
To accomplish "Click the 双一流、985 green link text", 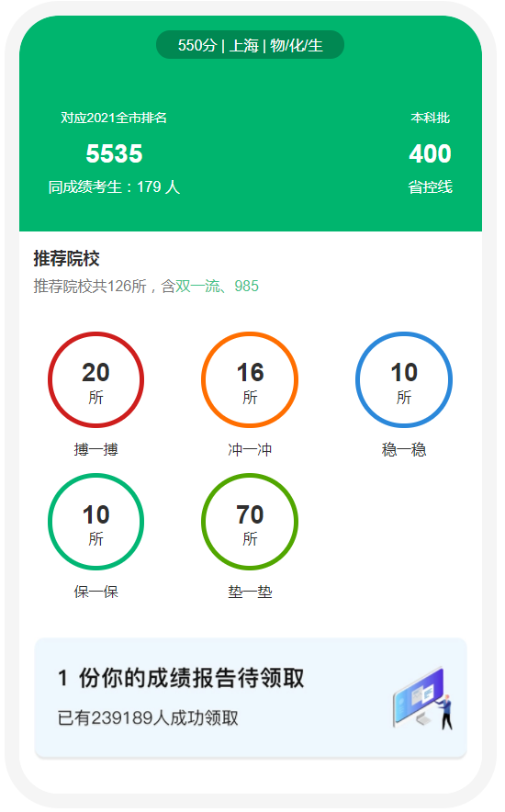I will 218,288.
